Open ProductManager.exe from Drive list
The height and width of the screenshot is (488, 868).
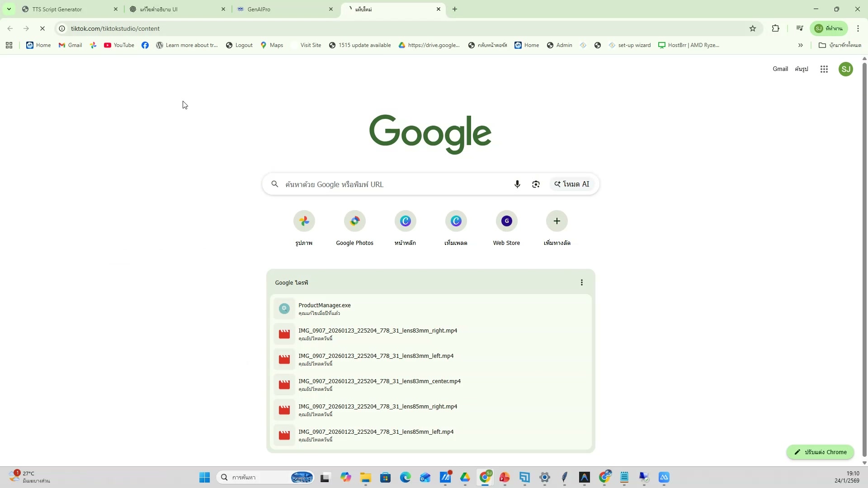[325, 305]
